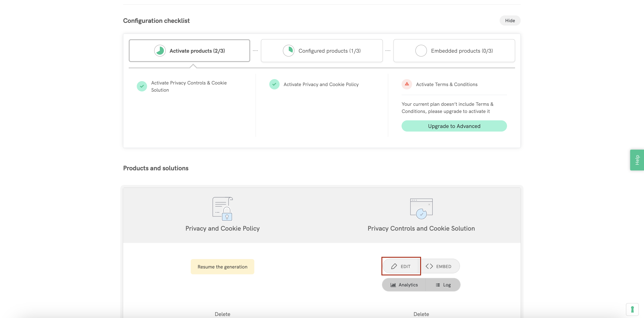Click the red warning triangle beside Terms & Conditions
The image size is (644, 318).
(x=407, y=84)
